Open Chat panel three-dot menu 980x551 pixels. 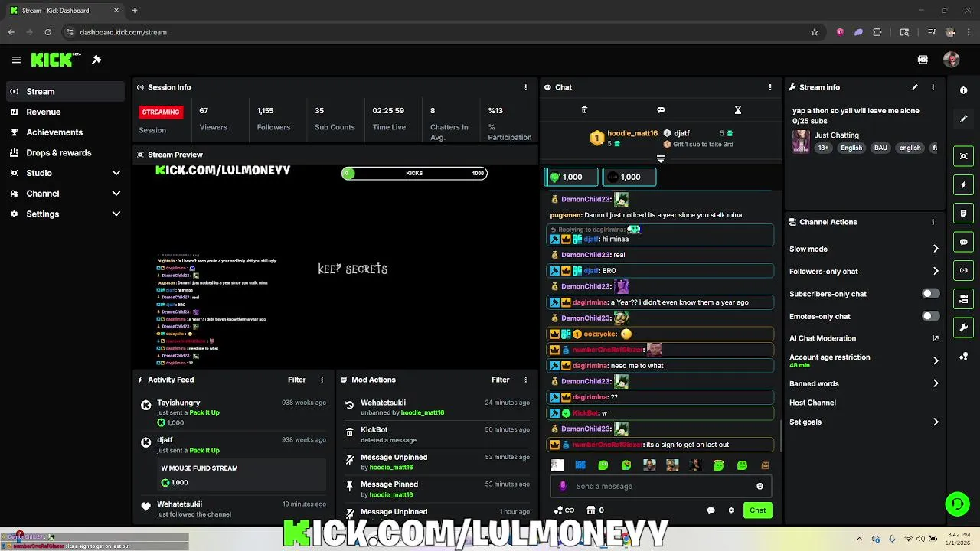pos(770,87)
